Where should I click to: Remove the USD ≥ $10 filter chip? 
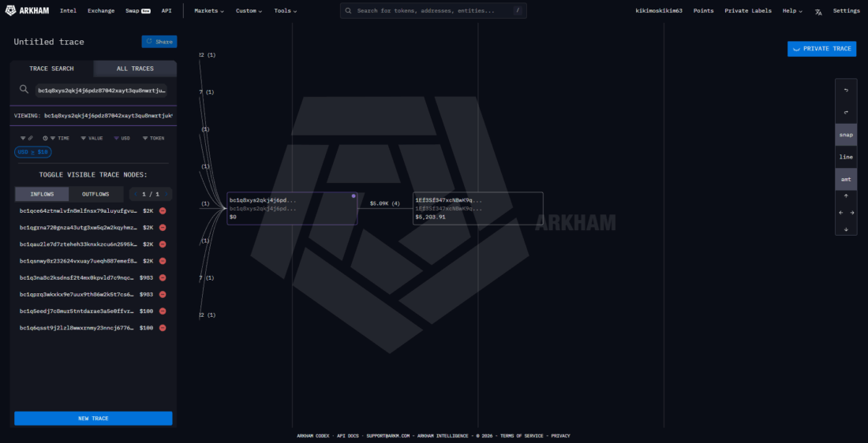click(x=32, y=151)
